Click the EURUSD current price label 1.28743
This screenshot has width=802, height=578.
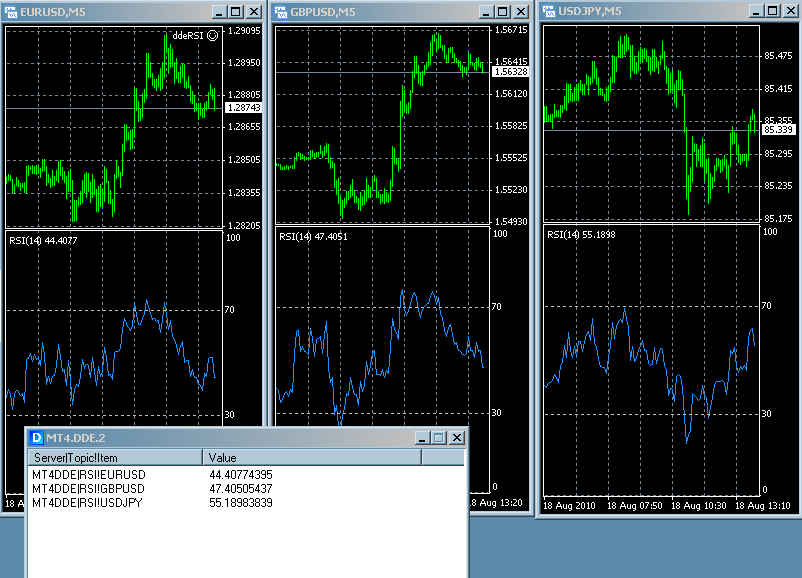pyautogui.click(x=244, y=107)
